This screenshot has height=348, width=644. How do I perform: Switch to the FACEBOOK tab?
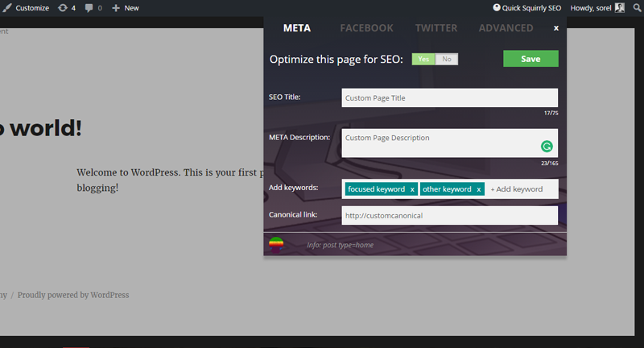366,28
